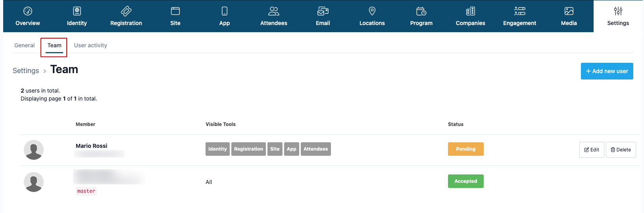Click the App visible tool tag
The width and height of the screenshot is (644, 213).
[x=292, y=149]
